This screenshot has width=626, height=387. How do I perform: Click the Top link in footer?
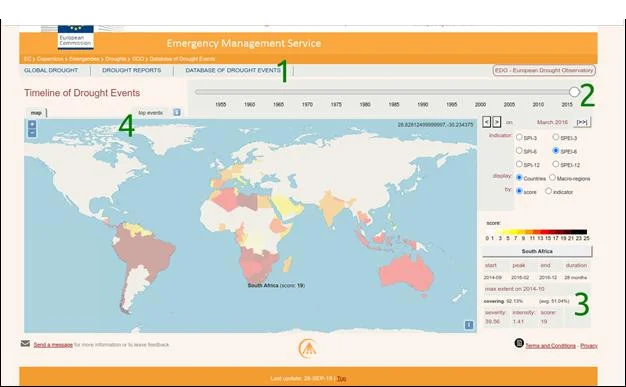[x=341, y=378]
